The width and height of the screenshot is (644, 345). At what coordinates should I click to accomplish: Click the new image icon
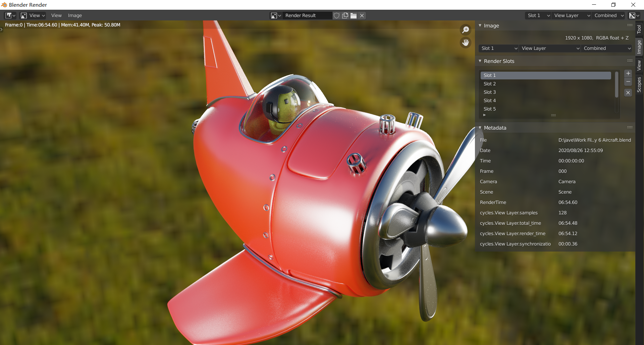click(345, 15)
